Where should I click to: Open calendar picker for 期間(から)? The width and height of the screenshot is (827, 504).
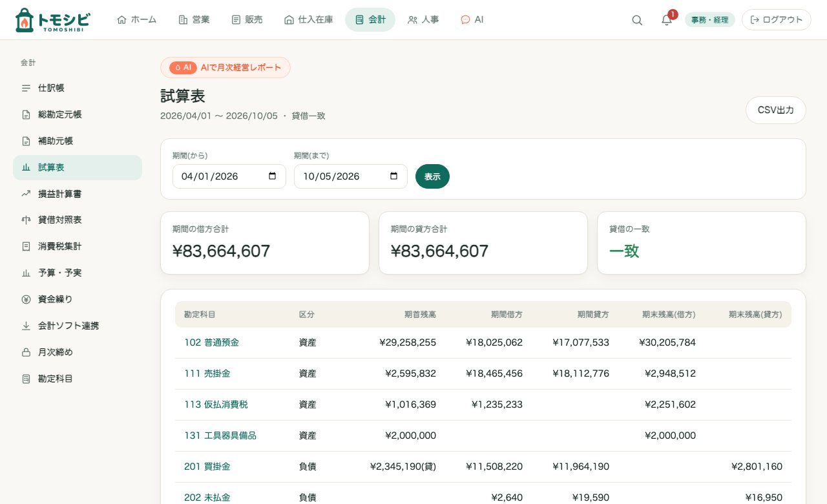click(x=272, y=176)
